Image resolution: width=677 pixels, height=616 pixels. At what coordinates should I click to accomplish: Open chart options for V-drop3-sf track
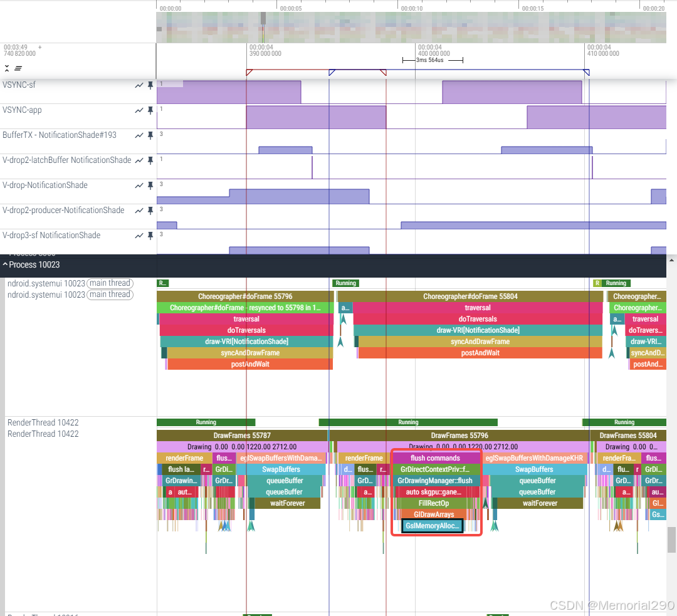[x=139, y=236]
